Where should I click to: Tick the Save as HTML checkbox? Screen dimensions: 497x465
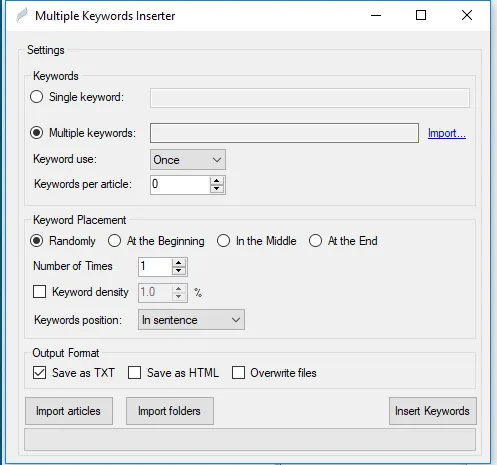(x=134, y=372)
